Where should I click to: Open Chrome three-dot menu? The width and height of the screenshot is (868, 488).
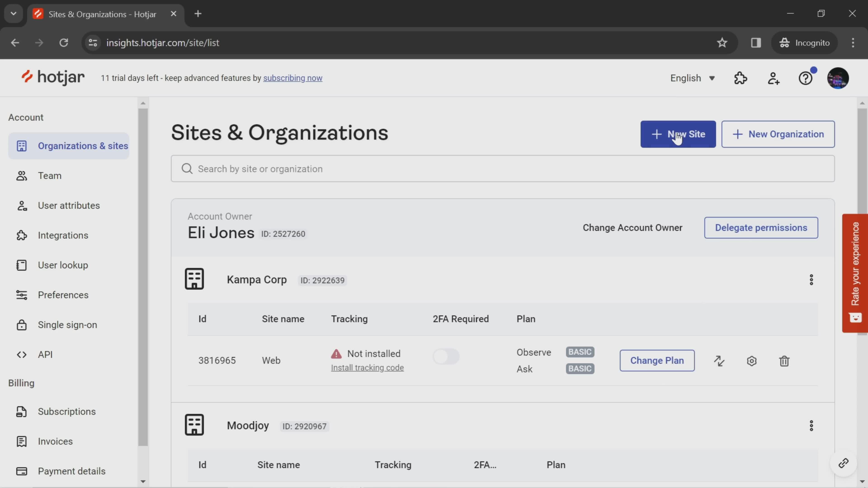click(x=853, y=43)
